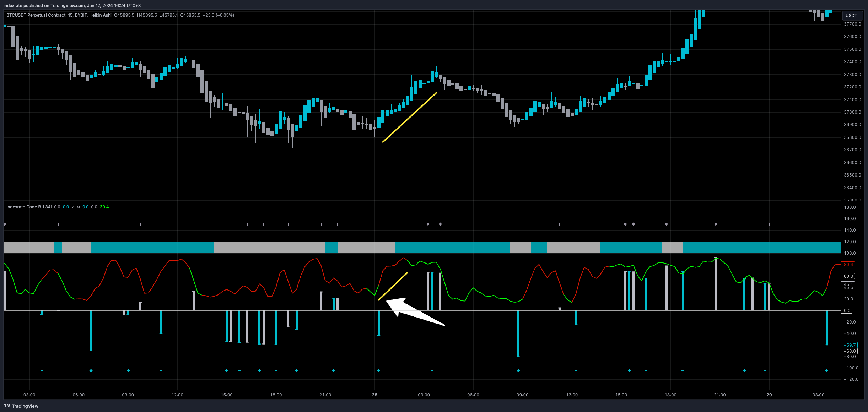This screenshot has height=412, width=868.
Task: Click the boxed 60.0 level tag
Action: point(848,276)
